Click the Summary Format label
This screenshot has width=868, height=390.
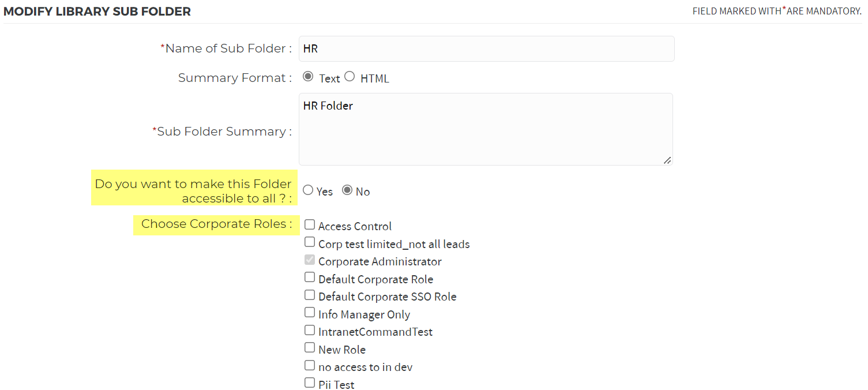(235, 78)
